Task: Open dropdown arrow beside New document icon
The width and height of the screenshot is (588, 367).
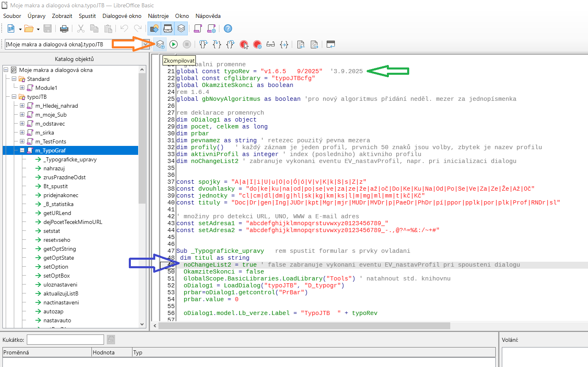Action: [20, 29]
